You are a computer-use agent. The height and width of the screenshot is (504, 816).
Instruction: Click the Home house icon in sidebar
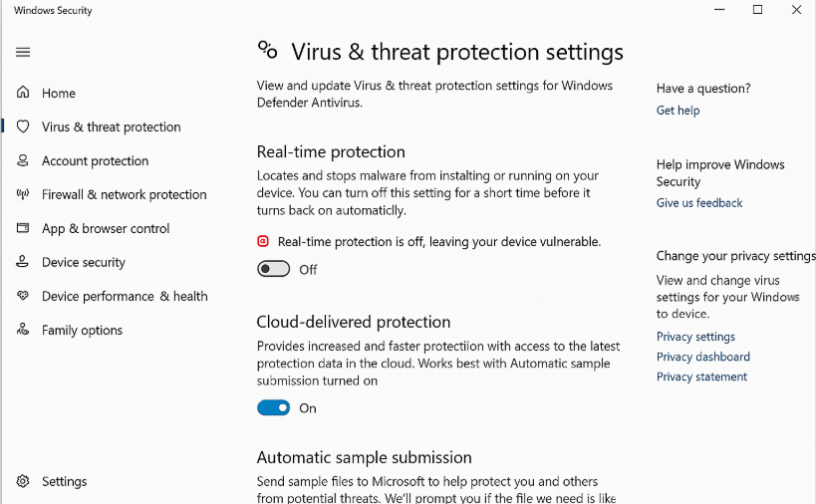(x=23, y=93)
